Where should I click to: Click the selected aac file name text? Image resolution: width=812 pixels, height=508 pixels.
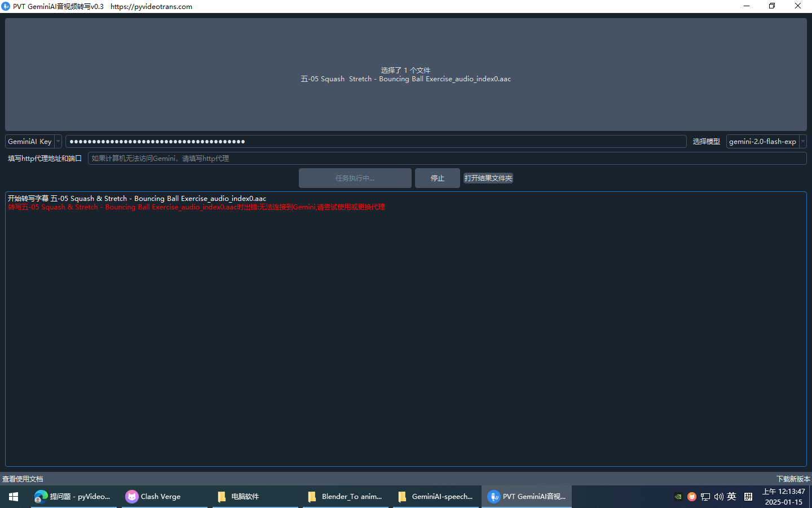[x=406, y=79]
